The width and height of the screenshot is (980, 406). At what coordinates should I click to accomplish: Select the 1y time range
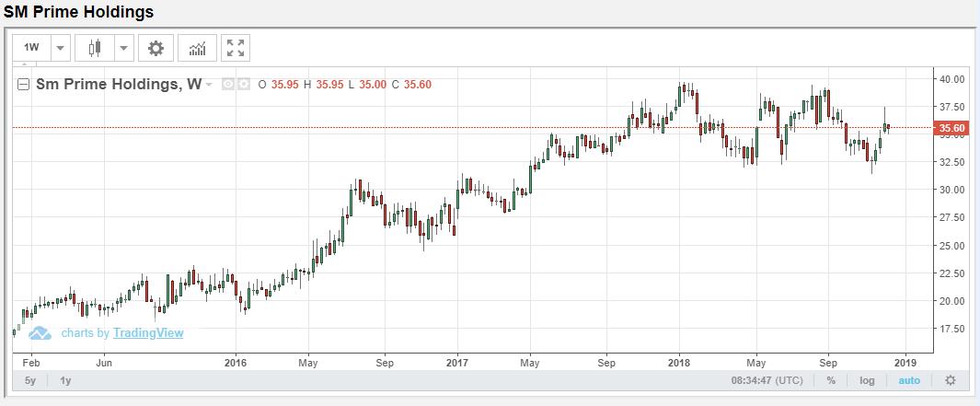coord(66,380)
